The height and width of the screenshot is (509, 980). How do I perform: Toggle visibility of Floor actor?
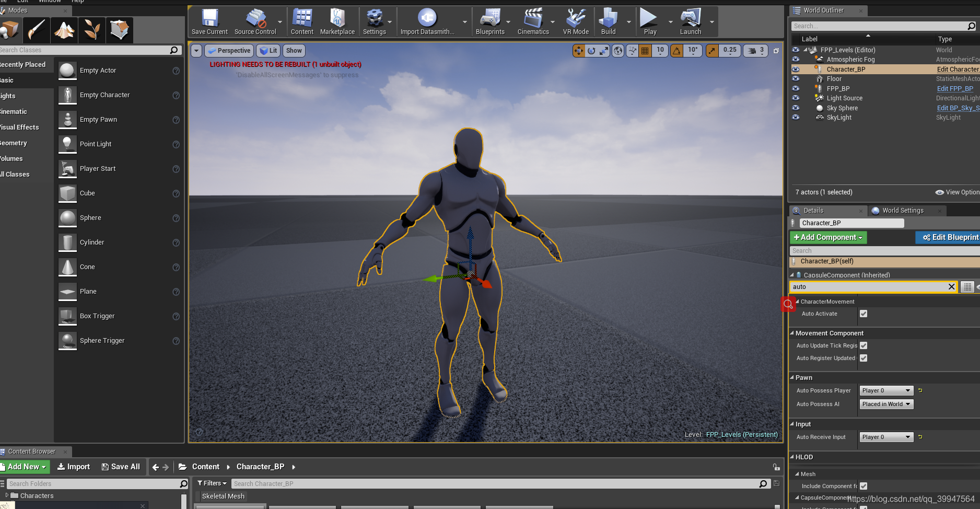point(796,78)
